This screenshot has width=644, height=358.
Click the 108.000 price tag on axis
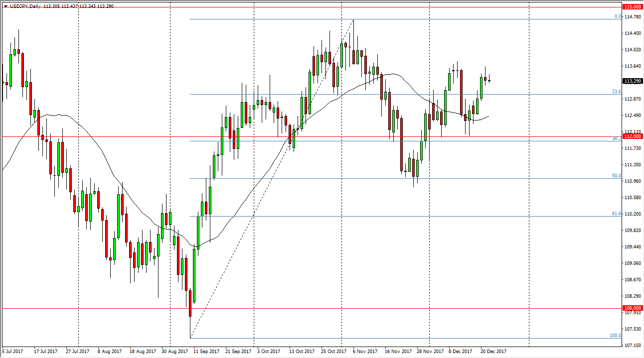(x=633, y=308)
